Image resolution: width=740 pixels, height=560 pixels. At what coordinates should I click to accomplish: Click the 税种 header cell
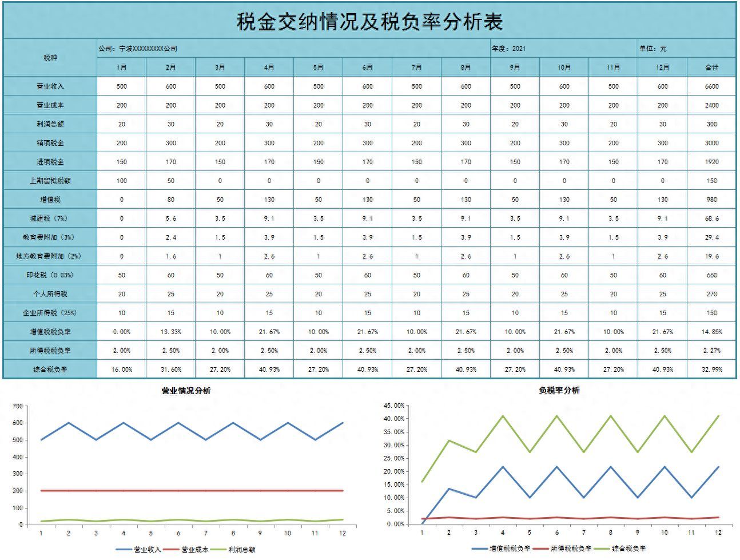click(x=50, y=58)
